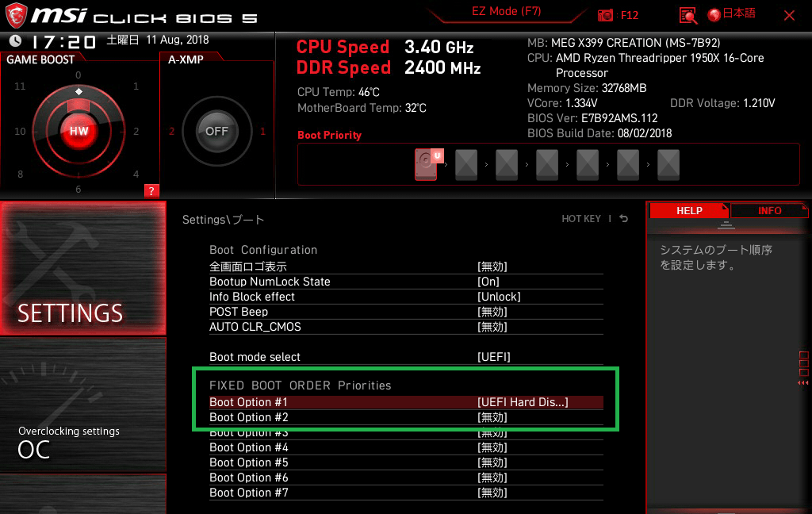The image size is (812, 514).
Task: Toggle the A-XMP OFF button
Action: click(x=216, y=131)
